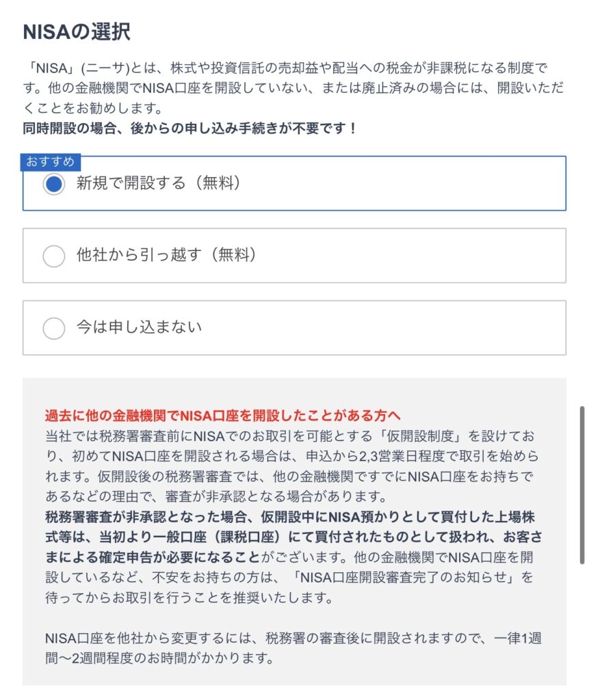Click the blue おすすめ badge

(x=52, y=162)
